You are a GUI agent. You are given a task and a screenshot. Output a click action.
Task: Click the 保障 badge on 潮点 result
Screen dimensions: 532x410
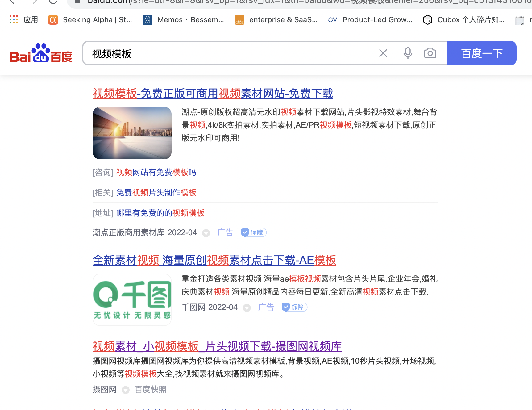[x=254, y=232]
